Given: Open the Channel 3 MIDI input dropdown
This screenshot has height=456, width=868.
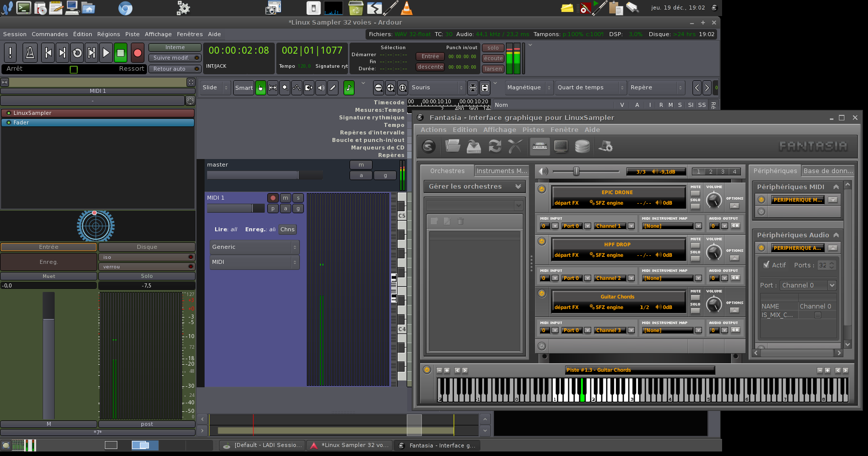Looking at the screenshot, I should pos(631,331).
